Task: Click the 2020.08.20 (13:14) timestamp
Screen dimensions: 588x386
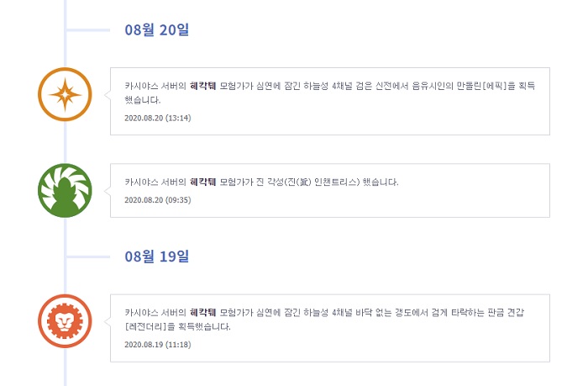Action: tap(158, 118)
